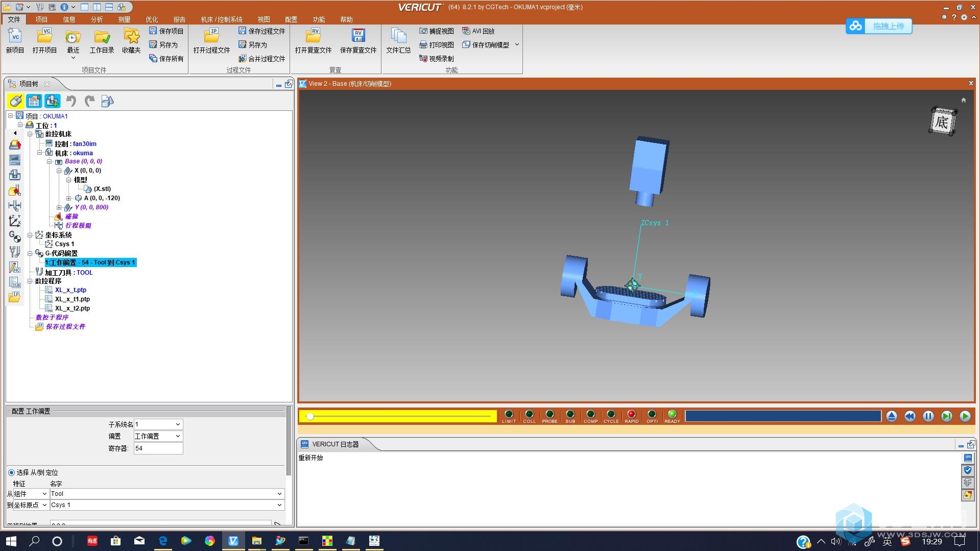Expand the A (0, 0, -120) tree node
This screenshot has width=980, height=551.
68,198
